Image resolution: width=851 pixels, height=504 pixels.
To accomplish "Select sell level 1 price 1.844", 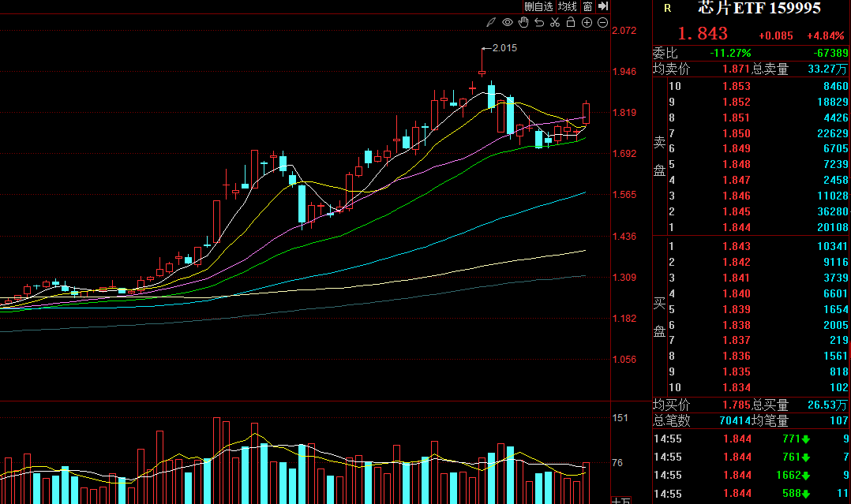I will (x=736, y=228).
